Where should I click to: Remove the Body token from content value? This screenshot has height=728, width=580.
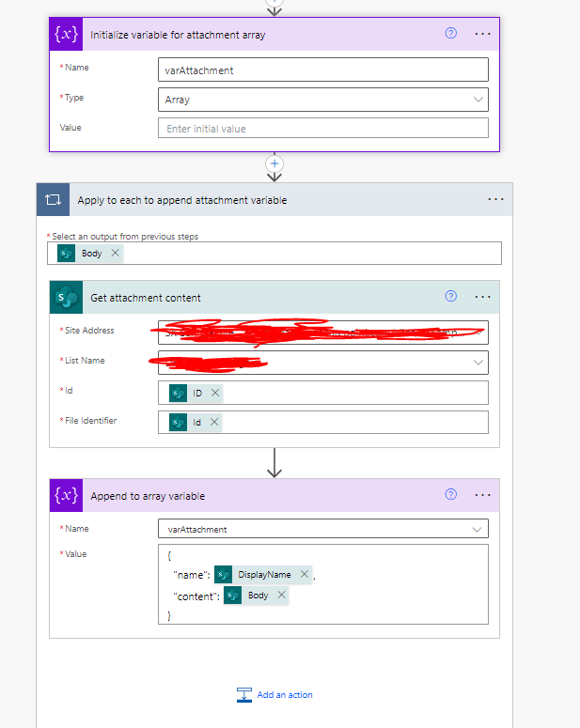coord(281,595)
